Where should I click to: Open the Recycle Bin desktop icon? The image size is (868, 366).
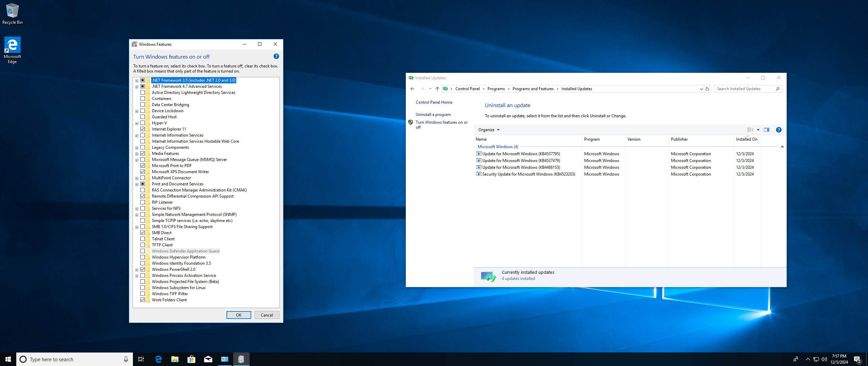pyautogui.click(x=13, y=14)
